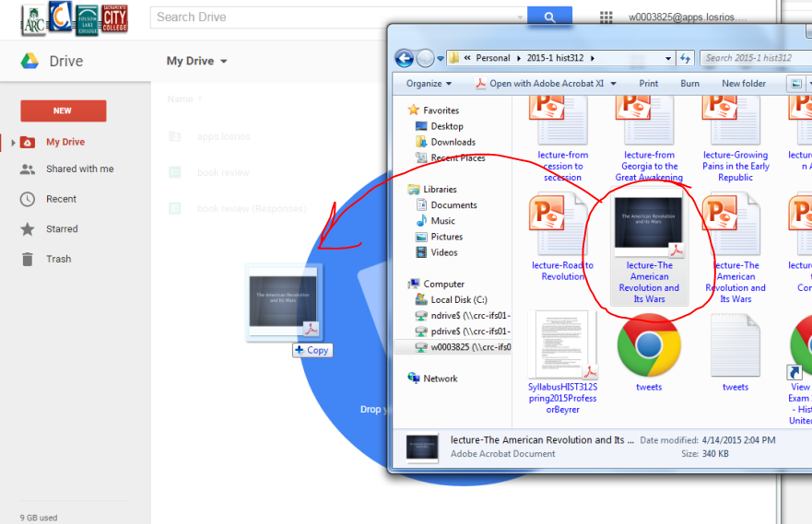Expand My Drive tree arrow in sidebar

tap(13, 142)
